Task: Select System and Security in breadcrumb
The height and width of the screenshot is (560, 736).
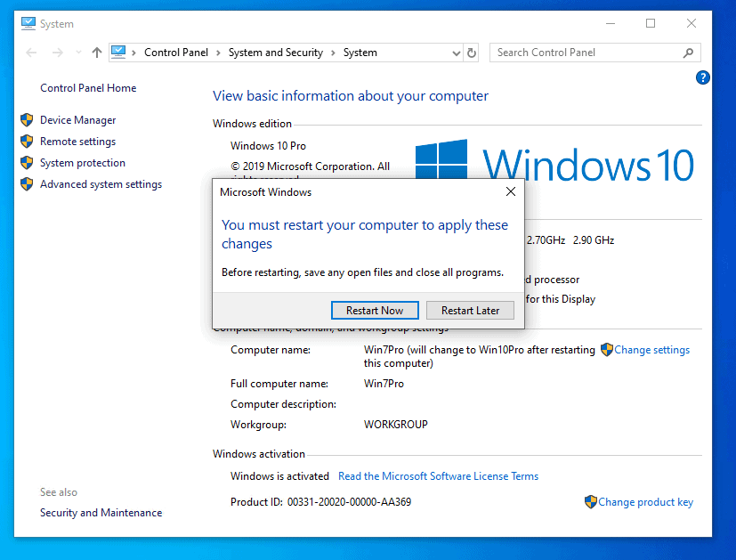Action: (x=275, y=53)
